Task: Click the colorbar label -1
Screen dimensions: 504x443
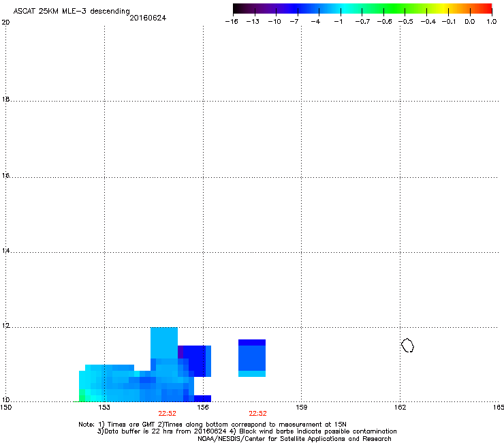Action: coord(338,22)
